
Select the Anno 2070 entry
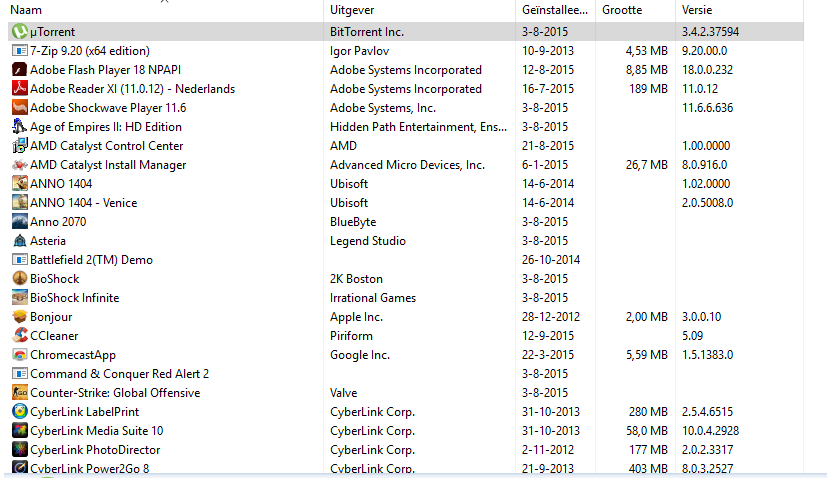[x=406, y=222]
